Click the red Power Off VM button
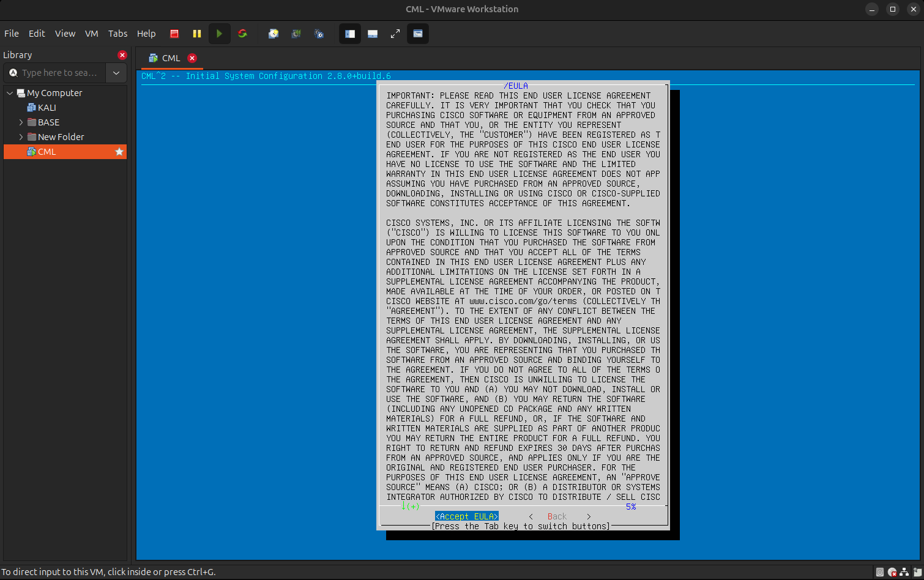Screen dimensions: 924x580 click(174, 34)
